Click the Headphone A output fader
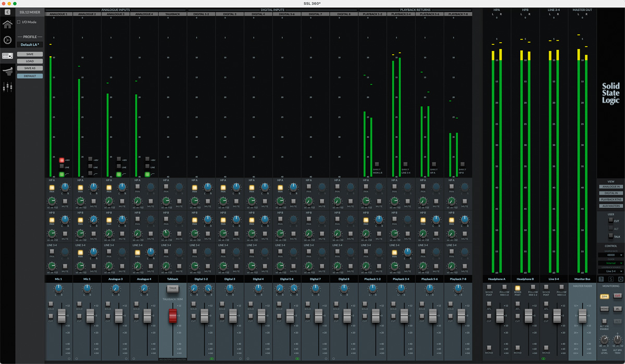Image resolution: width=625 pixels, height=364 pixels. (x=501, y=316)
